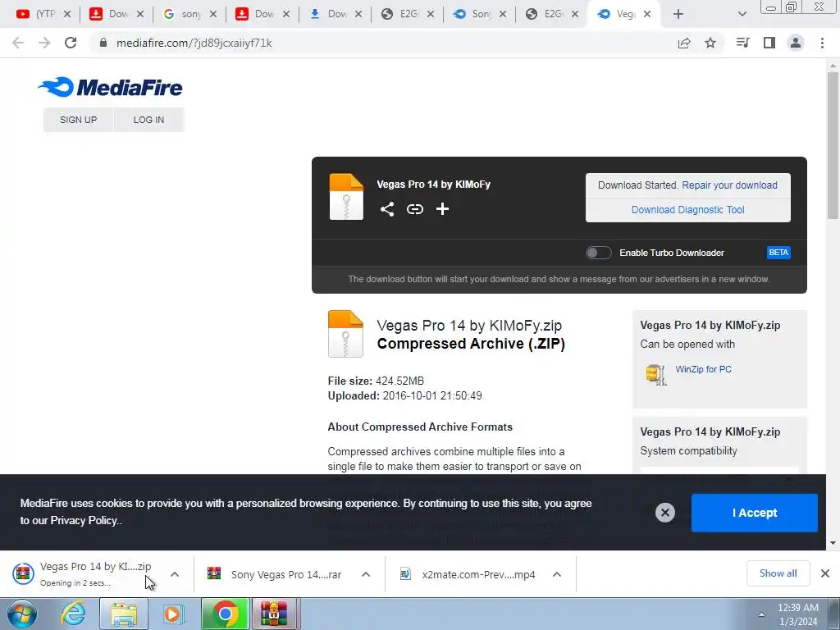Copy link using the chain icon
Screen dimensions: 840x630
point(414,209)
